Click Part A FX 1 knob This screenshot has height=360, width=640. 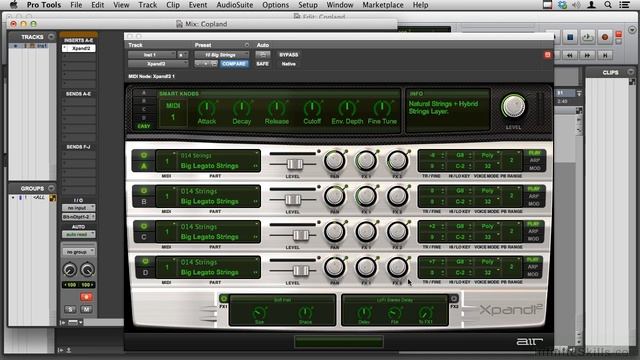point(366,160)
